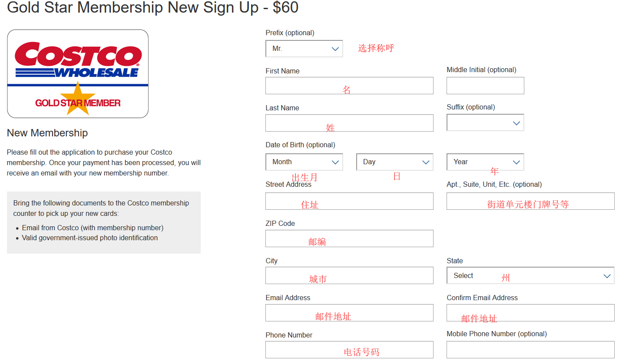Click the ZIP Code input box

(349, 238)
